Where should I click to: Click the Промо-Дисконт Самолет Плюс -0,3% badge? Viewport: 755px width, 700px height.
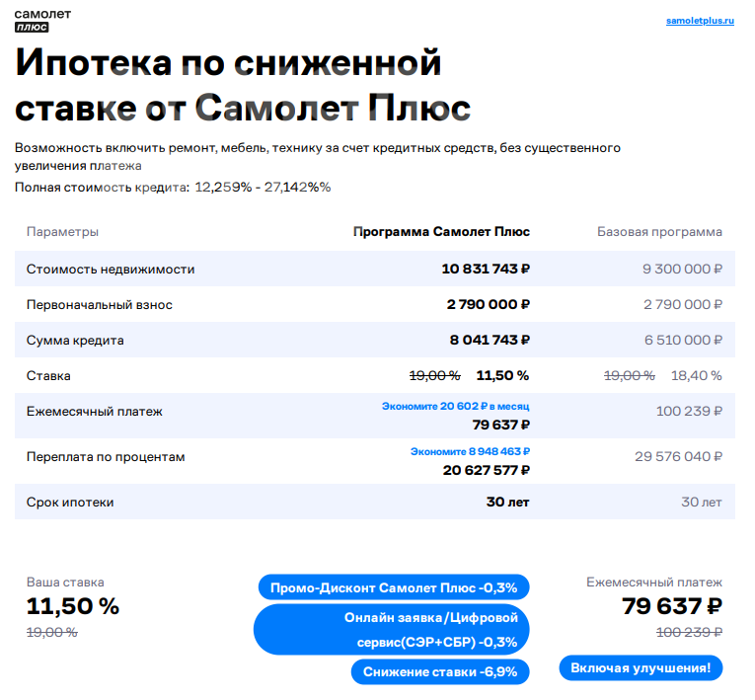click(x=393, y=587)
